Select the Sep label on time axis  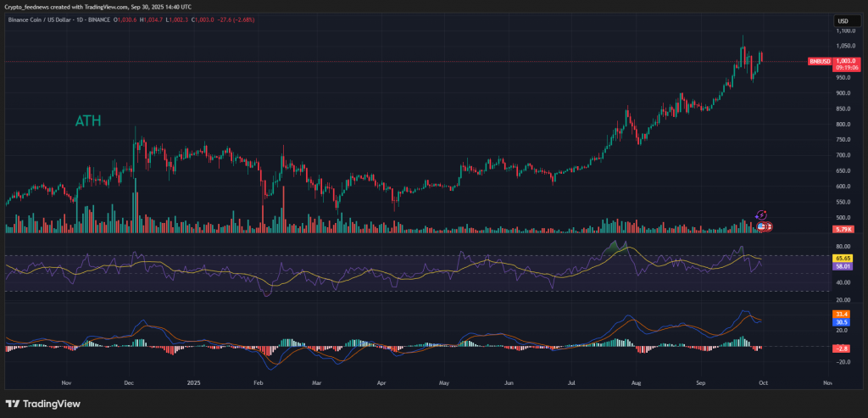tap(700, 383)
